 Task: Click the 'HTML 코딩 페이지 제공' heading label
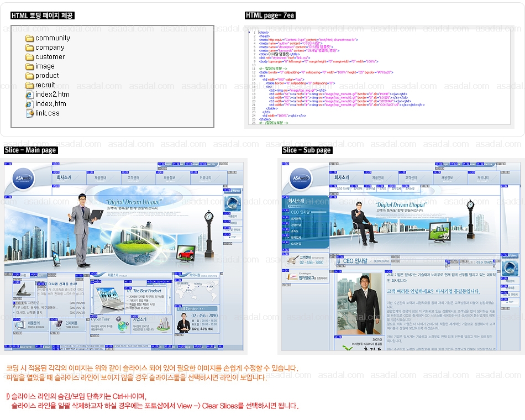tap(42, 15)
